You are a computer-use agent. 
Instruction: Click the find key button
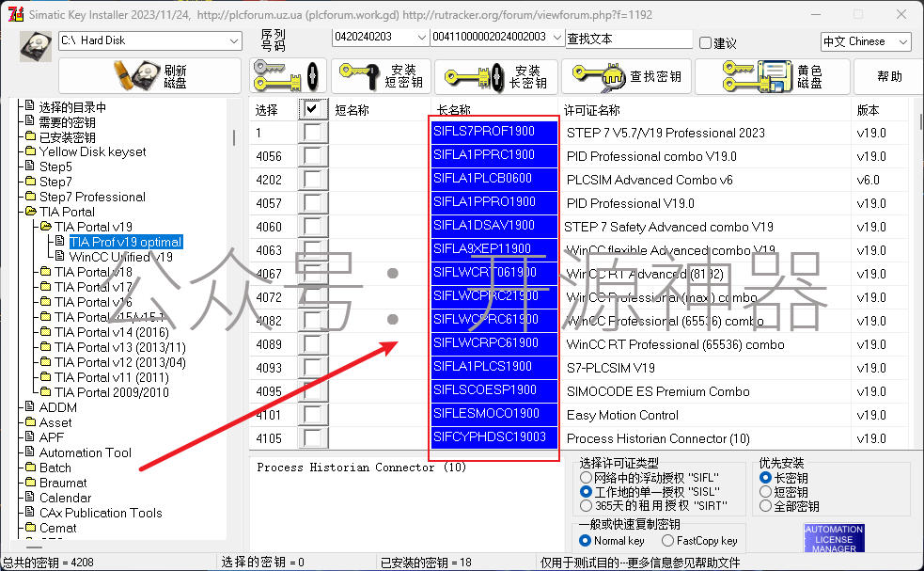pos(627,76)
